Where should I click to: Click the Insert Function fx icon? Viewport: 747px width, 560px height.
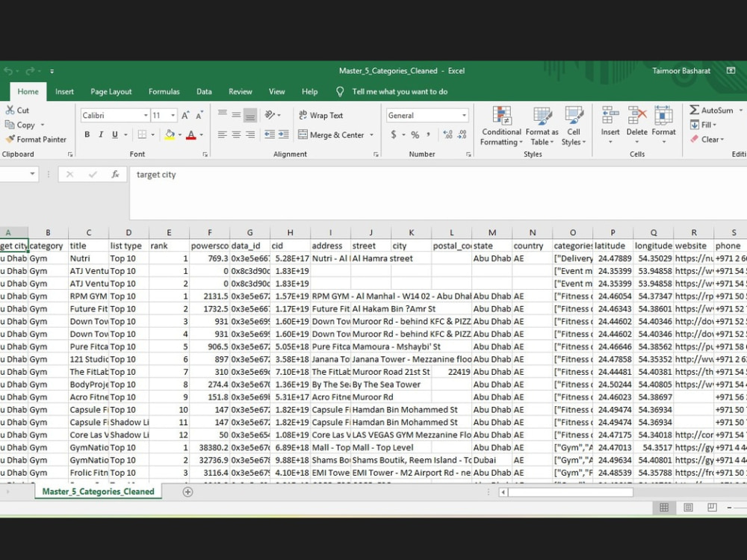115,174
